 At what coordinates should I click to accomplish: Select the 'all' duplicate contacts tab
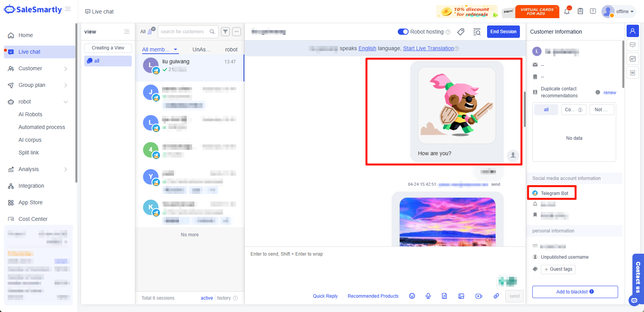(x=546, y=110)
